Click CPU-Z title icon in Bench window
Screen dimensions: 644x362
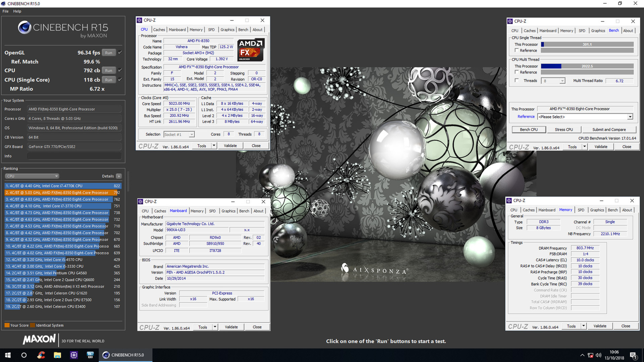click(510, 21)
